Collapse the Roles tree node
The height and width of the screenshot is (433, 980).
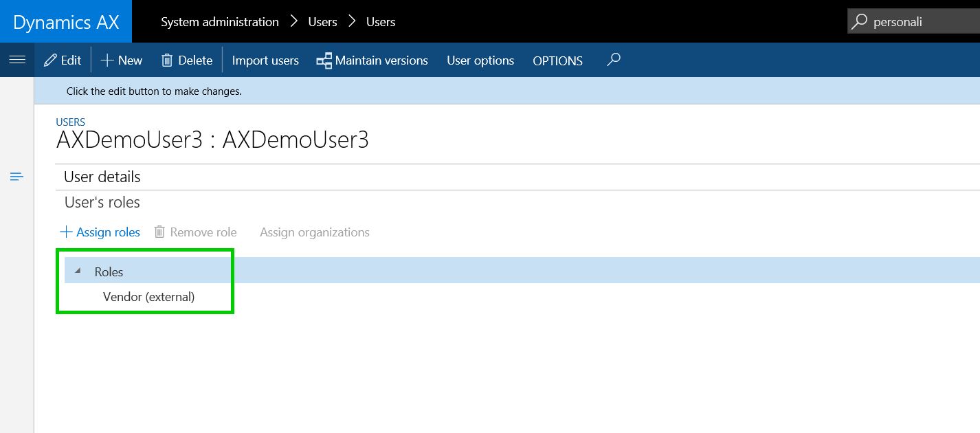(77, 271)
